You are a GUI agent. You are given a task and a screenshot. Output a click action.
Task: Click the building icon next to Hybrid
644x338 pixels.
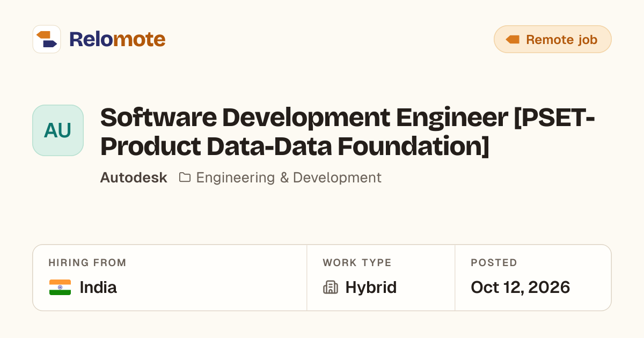click(331, 288)
